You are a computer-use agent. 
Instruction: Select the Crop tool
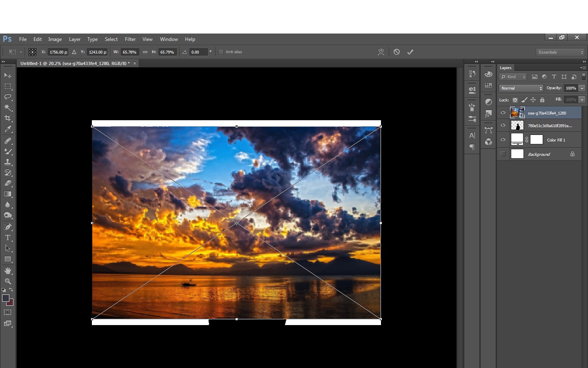(8, 118)
